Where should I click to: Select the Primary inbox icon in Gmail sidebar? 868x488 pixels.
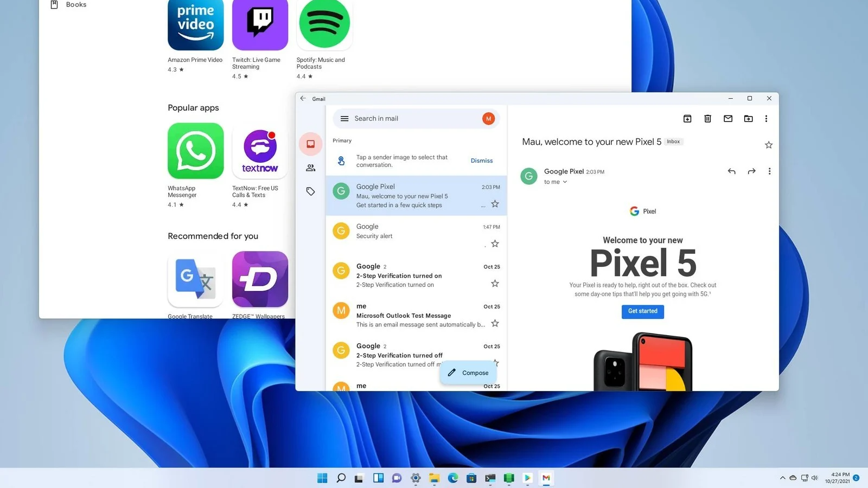click(x=310, y=144)
